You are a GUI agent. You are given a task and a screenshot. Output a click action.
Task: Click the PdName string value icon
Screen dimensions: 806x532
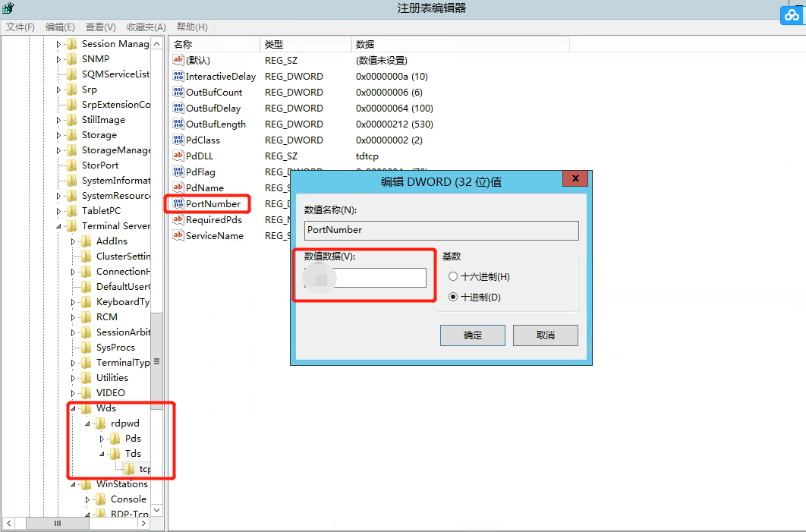(x=178, y=187)
